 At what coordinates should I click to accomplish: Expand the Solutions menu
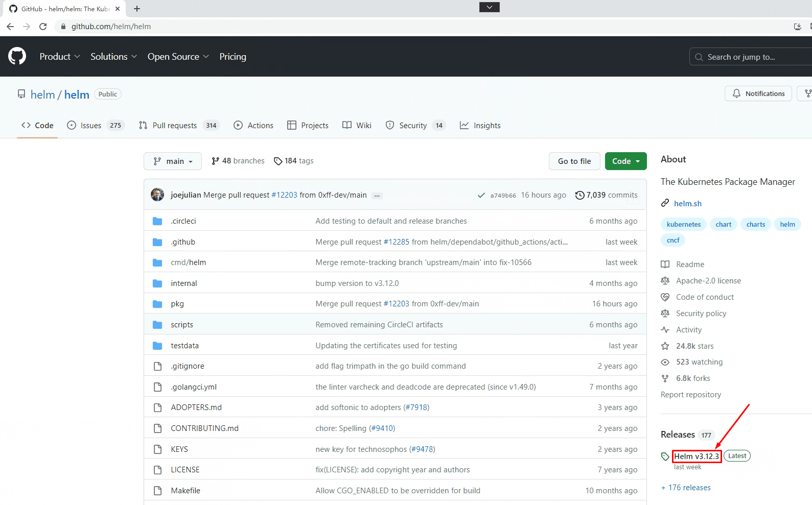pos(114,57)
